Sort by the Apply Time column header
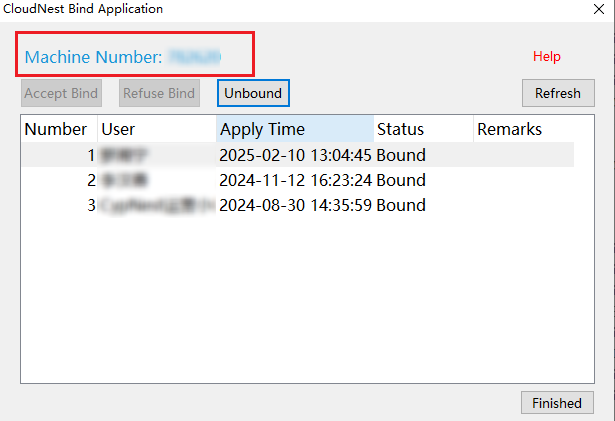The width and height of the screenshot is (615, 421). [295, 129]
